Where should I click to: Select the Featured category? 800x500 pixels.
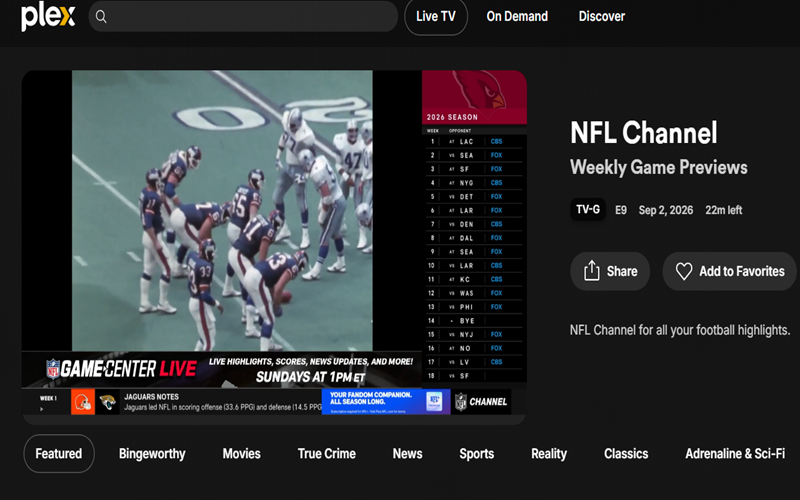59,454
